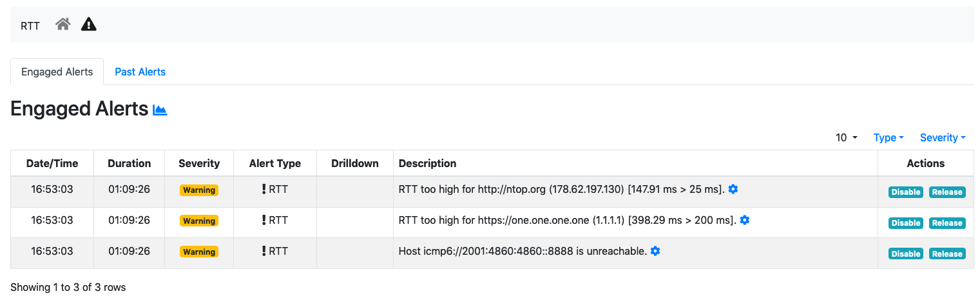Screen dimensions: 980x298
Task: Open the chart icon beside Engaged Alerts heading
Action: 160,110
